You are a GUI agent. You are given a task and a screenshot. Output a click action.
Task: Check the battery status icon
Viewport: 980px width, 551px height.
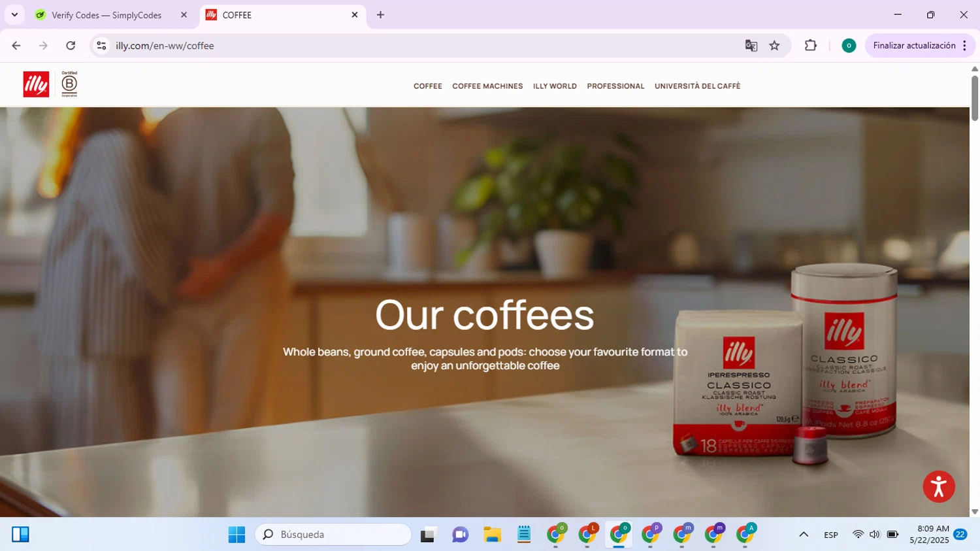pos(892,535)
